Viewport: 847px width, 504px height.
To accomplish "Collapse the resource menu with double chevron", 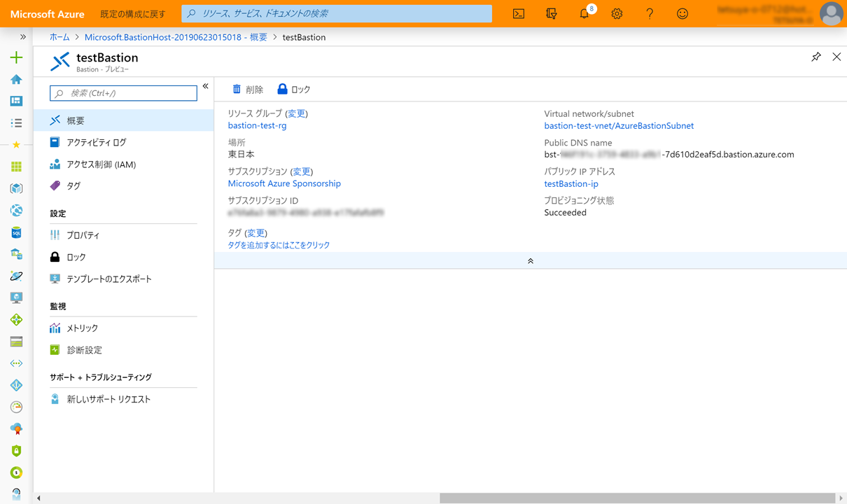I will [205, 86].
